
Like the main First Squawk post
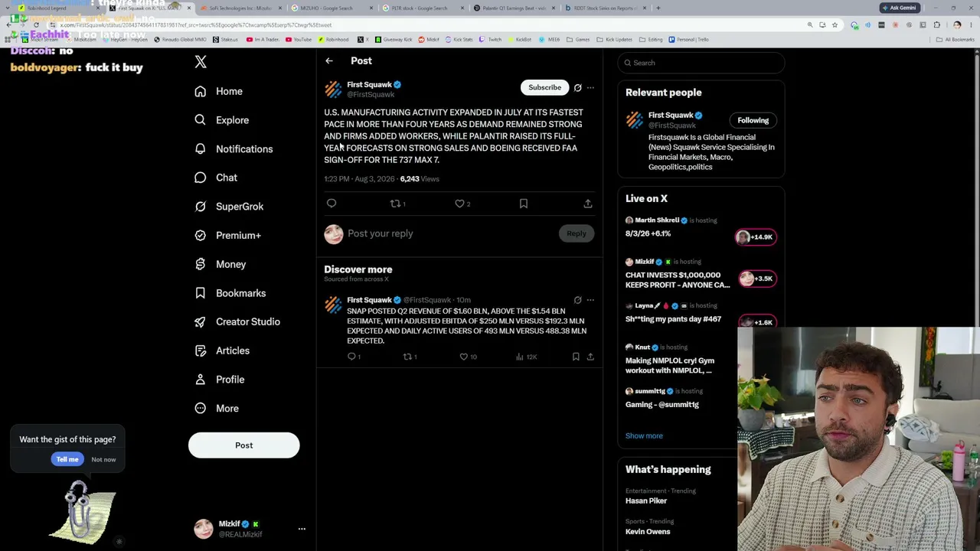coord(462,204)
